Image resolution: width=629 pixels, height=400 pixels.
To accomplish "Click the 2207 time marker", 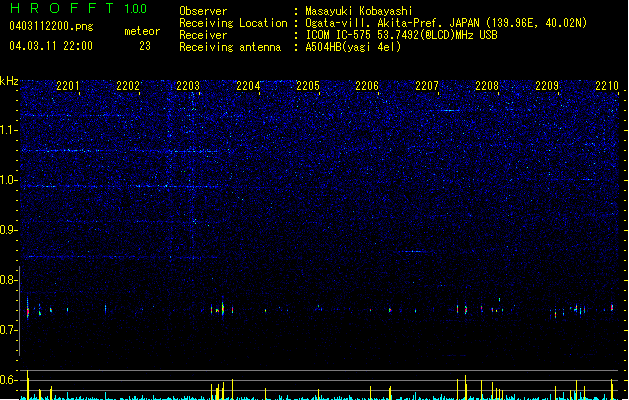I will point(427,86).
